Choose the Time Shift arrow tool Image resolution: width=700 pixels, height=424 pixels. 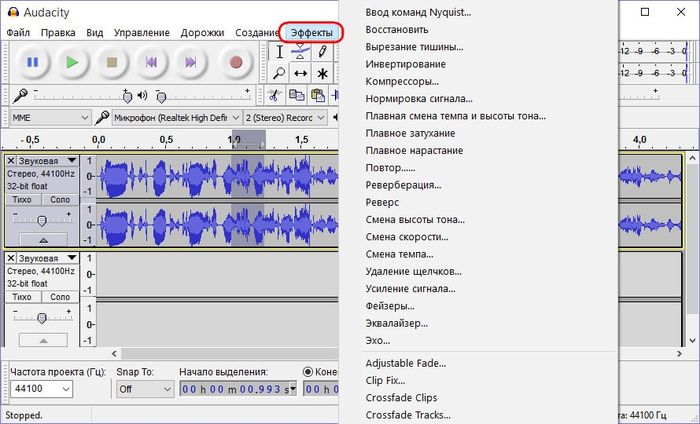click(300, 73)
